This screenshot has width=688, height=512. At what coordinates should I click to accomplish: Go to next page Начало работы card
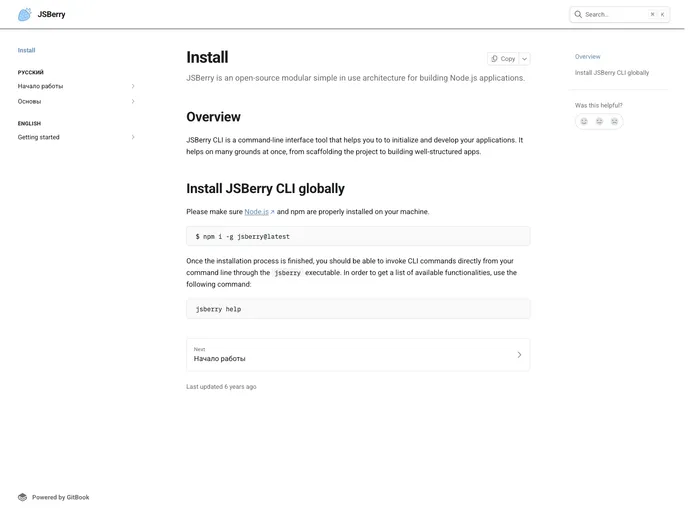(358, 354)
